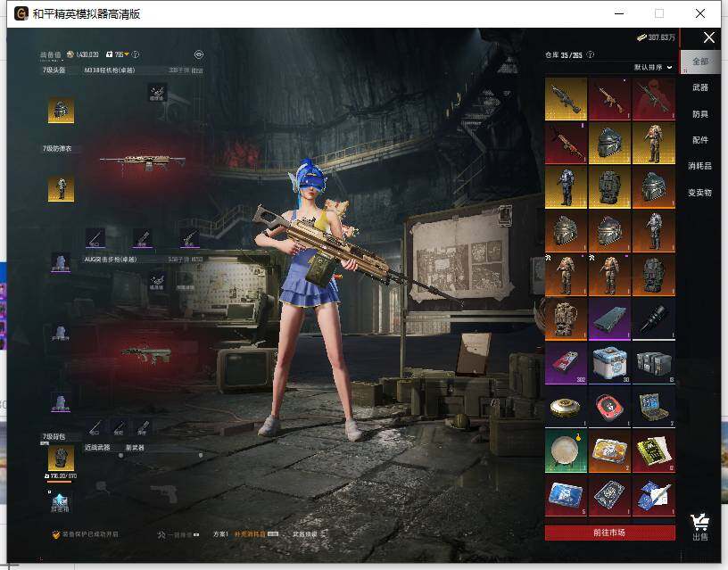Image resolution: width=728 pixels, height=570 pixels.
Task: Click the 近战武器 label
Action: coord(97,448)
